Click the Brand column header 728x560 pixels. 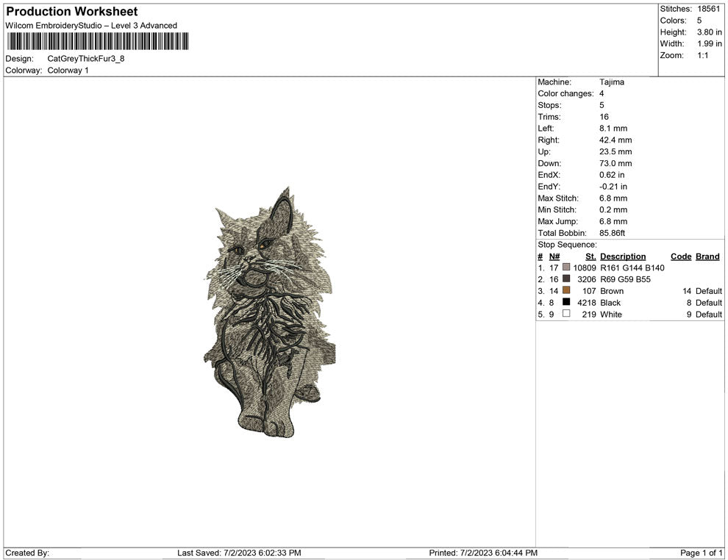pyautogui.click(x=707, y=256)
